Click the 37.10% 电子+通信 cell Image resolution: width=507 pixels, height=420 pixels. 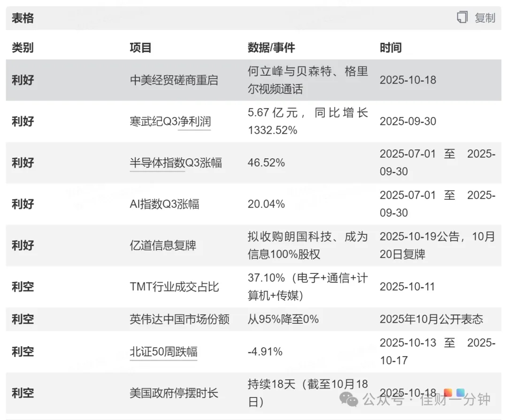pyautogui.click(x=308, y=287)
